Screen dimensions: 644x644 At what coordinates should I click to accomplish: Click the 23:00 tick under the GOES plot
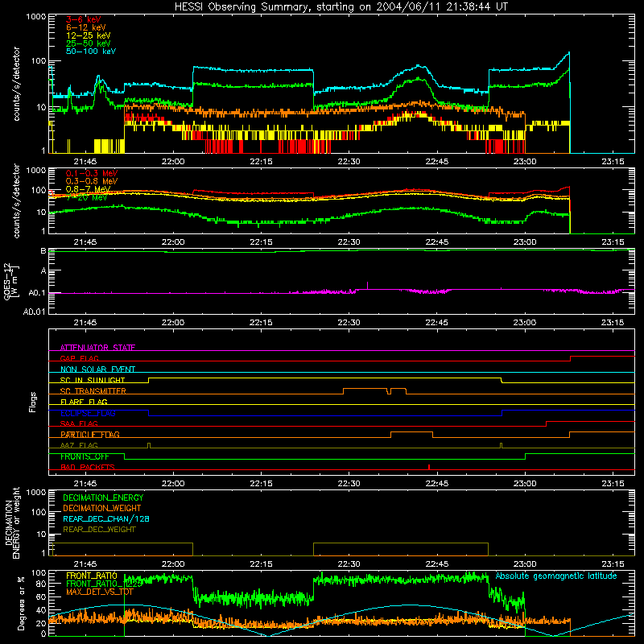[525, 323]
